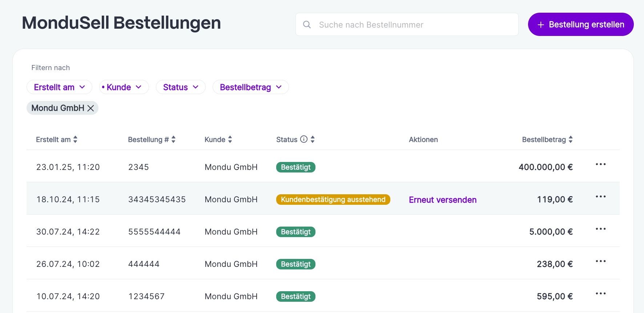Select order number 2345
This screenshot has width=644, height=313.
point(138,167)
